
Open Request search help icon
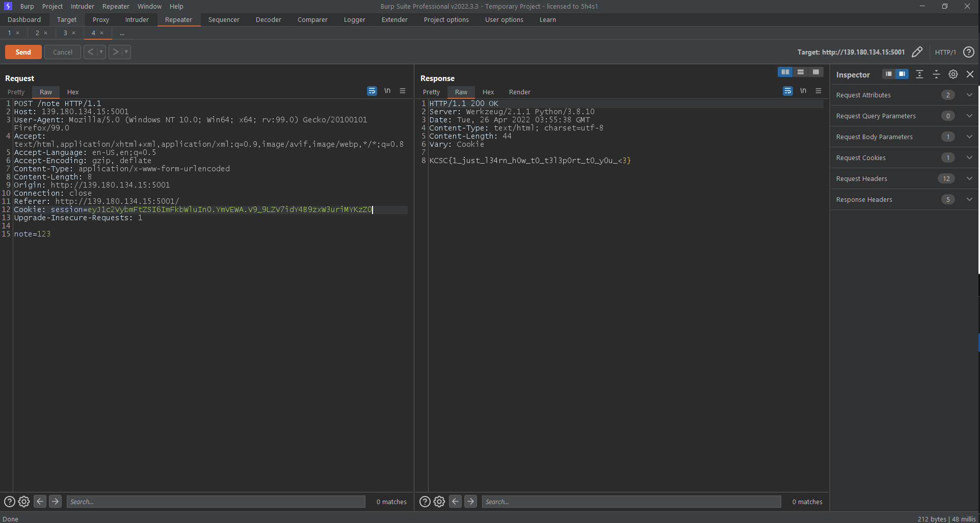point(9,502)
